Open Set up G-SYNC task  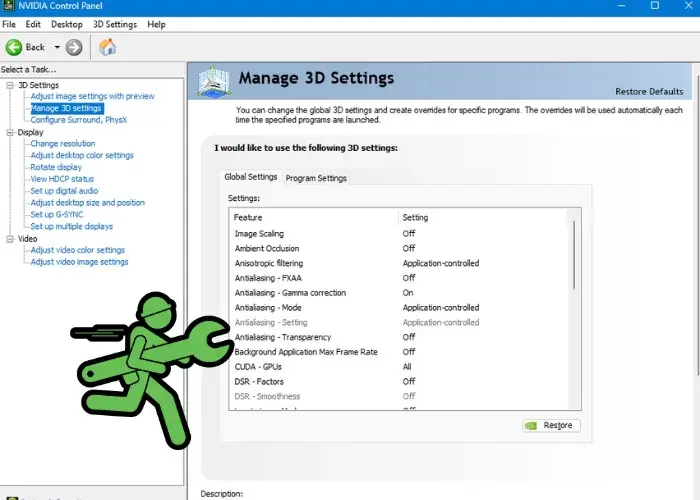click(57, 214)
